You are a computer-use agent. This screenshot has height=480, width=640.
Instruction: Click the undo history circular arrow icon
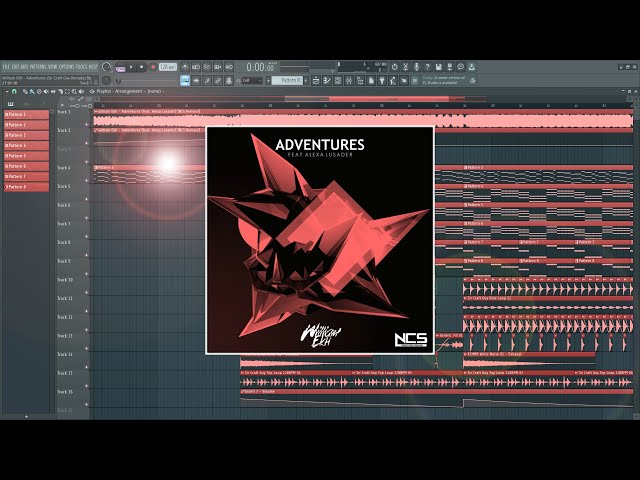(395, 67)
